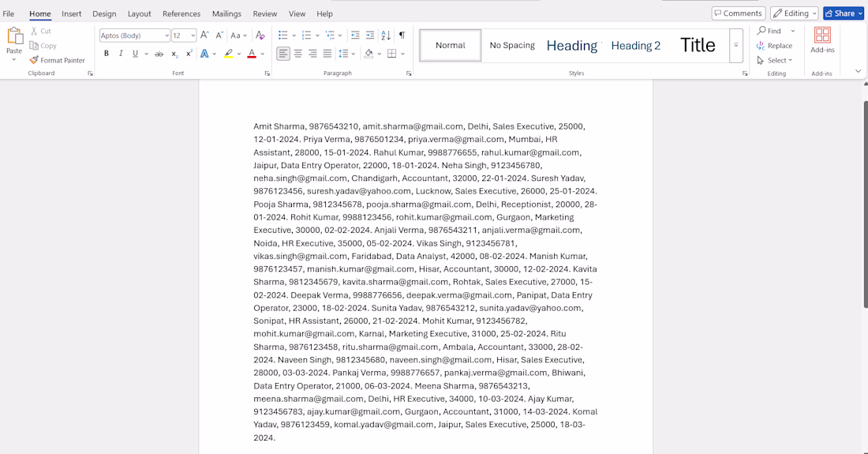Image resolution: width=868 pixels, height=454 pixels.
Task: Toggle Underline formatting
Action: tap(135, 54)
